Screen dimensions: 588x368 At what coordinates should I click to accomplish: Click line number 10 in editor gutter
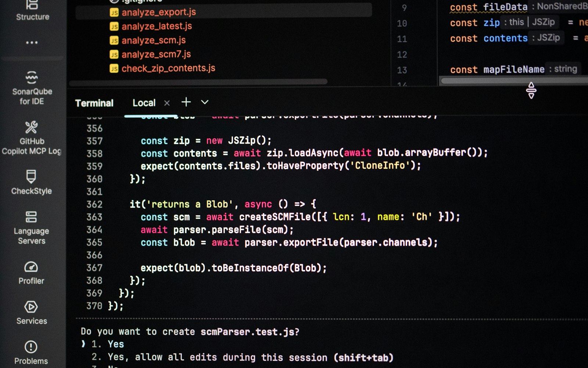402,23
